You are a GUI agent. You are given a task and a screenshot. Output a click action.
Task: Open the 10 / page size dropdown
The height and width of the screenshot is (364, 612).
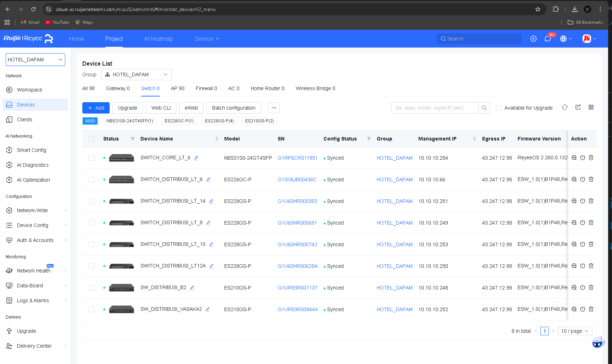pos(575,331)
